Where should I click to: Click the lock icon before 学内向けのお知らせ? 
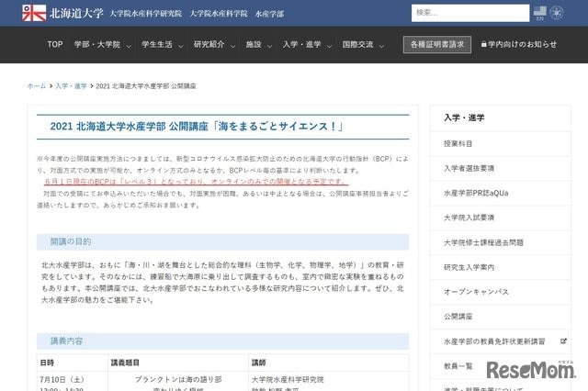click(484, 44)
